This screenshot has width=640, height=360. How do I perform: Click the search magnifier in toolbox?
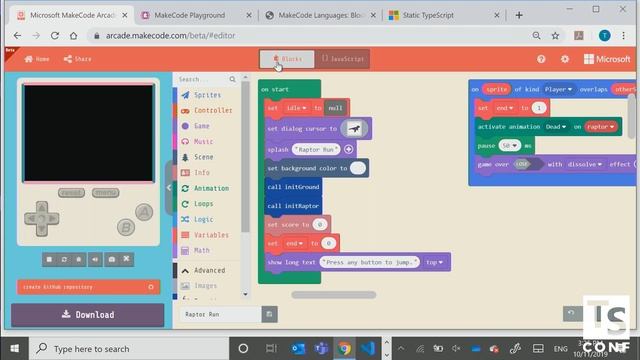pyautogui.click(x=232, y=79)
